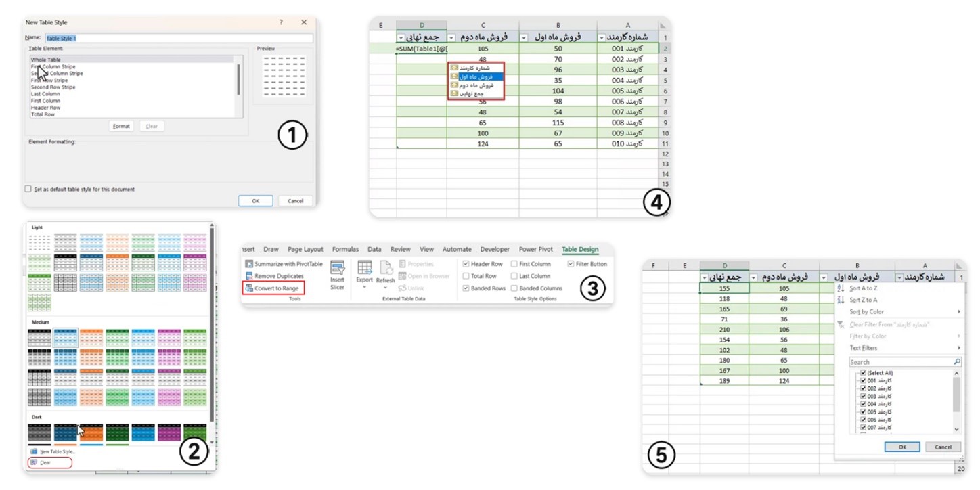Image resolution: width=980 pixels, height=490 pixels.
Task: Click the Convert to Range icon
Action: pyautogui.click(x=249, y=288)
